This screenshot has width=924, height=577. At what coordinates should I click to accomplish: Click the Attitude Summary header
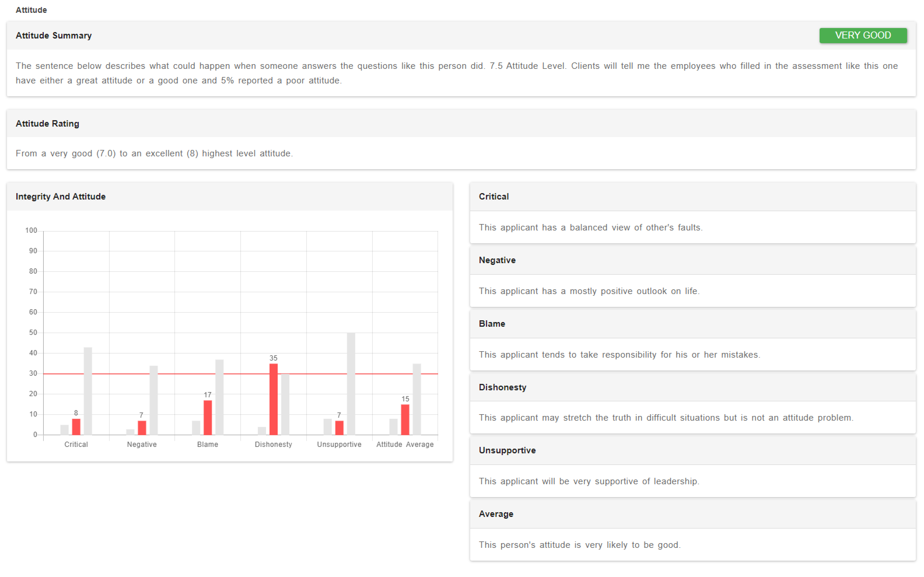[x=53, y=36]
